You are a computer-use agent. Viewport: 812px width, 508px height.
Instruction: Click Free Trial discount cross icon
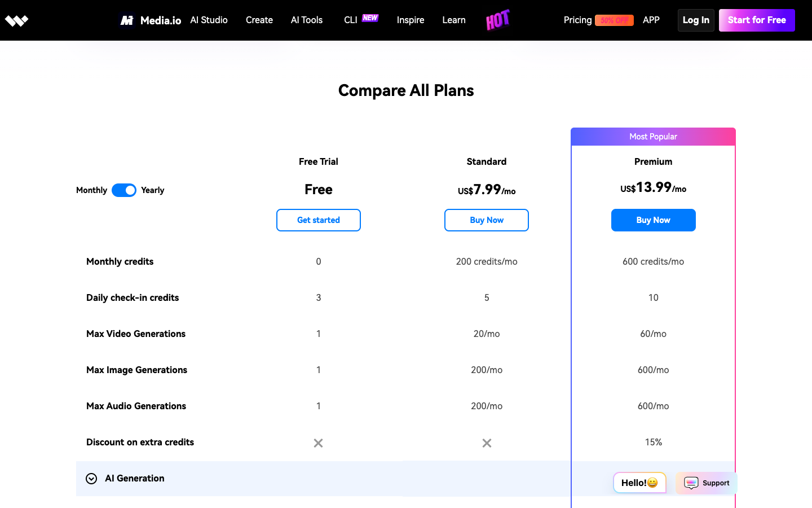pyautogui.click(x=319, y=443)
